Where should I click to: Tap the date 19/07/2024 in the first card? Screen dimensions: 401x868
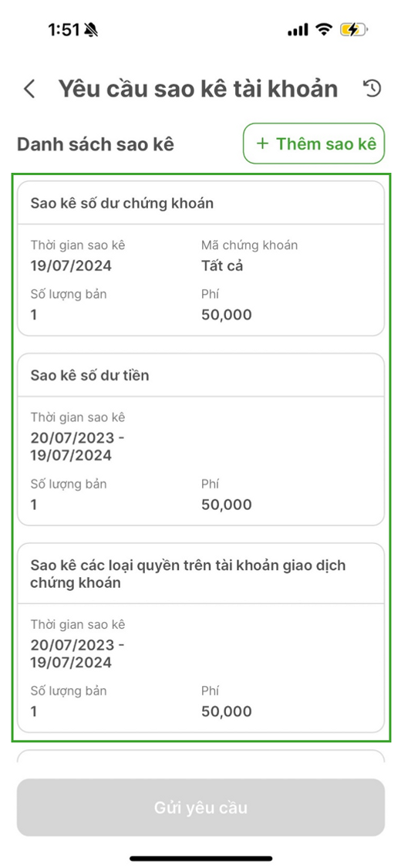click(71, 266)
